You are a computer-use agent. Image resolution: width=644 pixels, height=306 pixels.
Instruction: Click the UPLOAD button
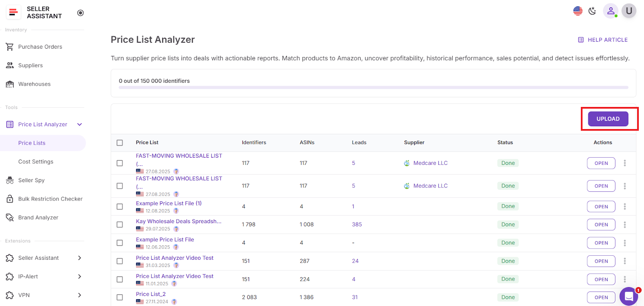pyautogui.click(x=608, y=119)
